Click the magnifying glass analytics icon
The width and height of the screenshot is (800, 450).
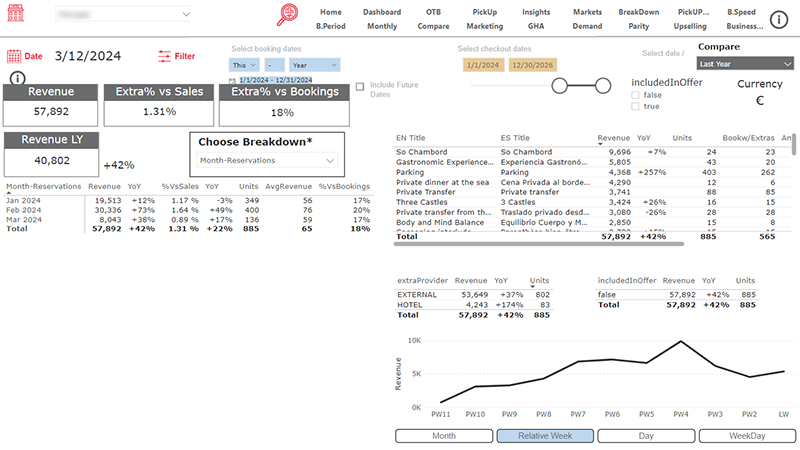(x=288, y=16)
